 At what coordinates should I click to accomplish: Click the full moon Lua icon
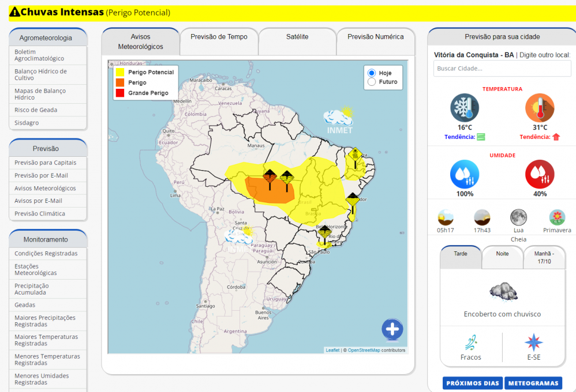coord(518,217)
